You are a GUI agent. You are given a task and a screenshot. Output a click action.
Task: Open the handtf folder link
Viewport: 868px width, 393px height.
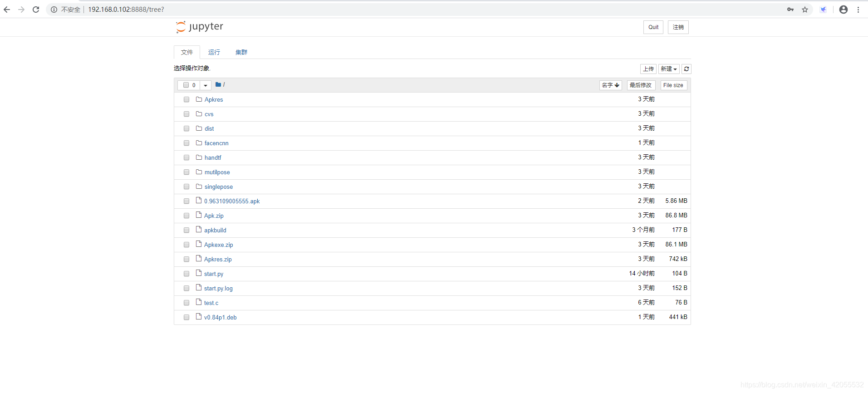click(213, 157)
